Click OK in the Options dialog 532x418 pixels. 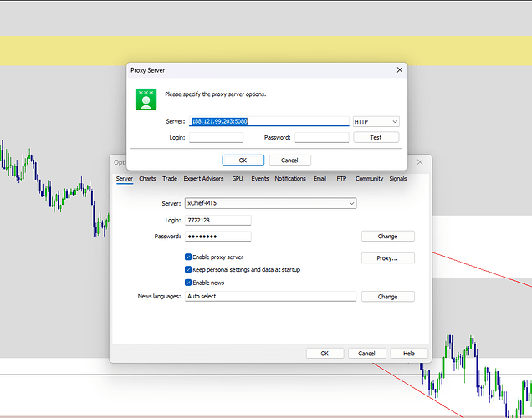click(325, 354)
